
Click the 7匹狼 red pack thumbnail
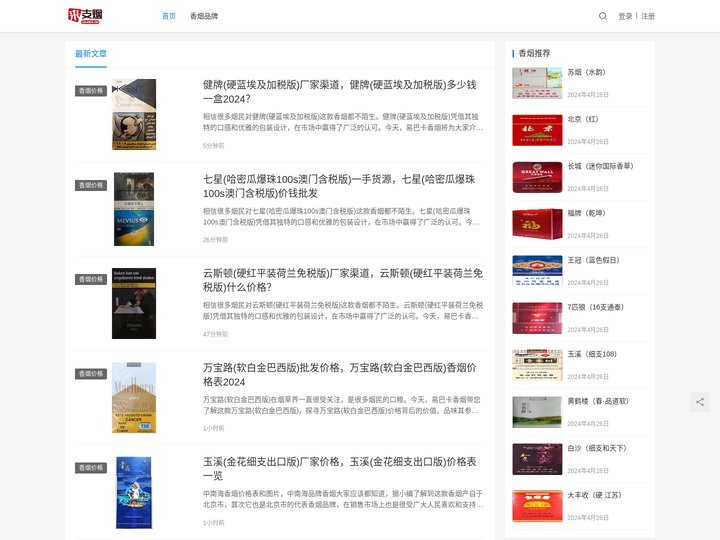click(x=537, y=318)
